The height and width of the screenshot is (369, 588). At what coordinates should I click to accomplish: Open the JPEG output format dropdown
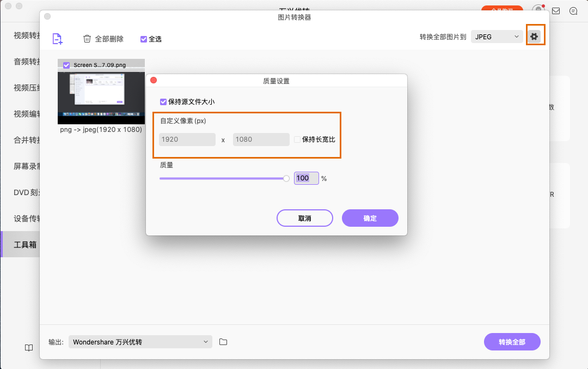496,36
